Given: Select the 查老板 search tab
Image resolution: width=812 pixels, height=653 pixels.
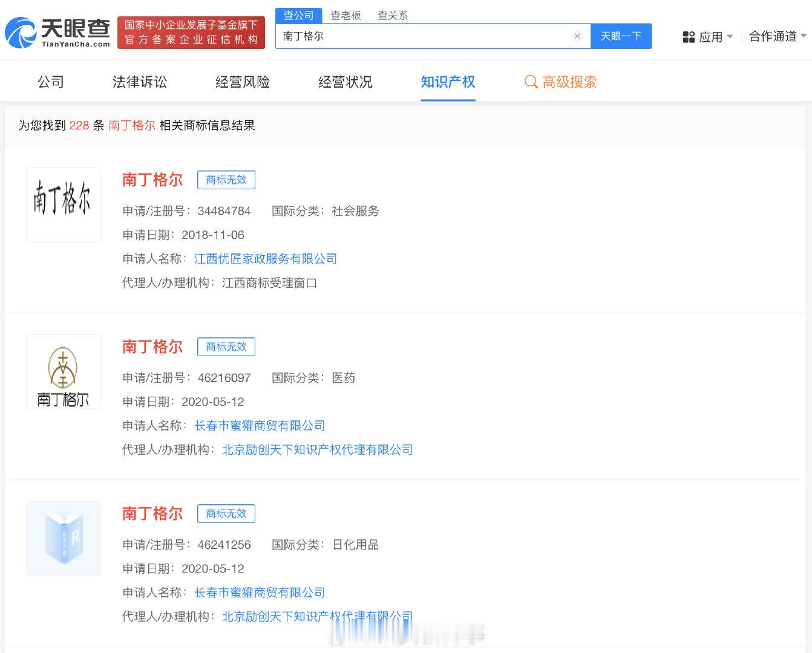Looking at the screenshot, I should pos(345,16).
